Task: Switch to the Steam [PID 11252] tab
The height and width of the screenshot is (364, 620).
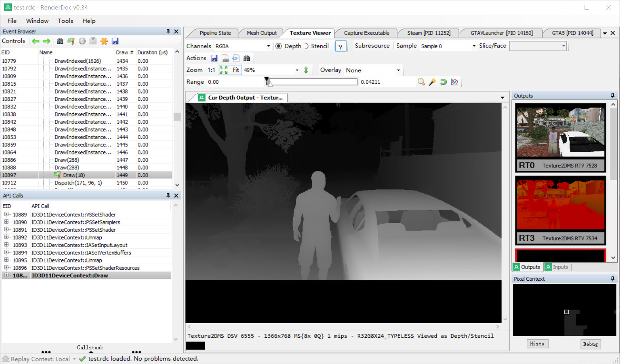Action: pos(429,33)
